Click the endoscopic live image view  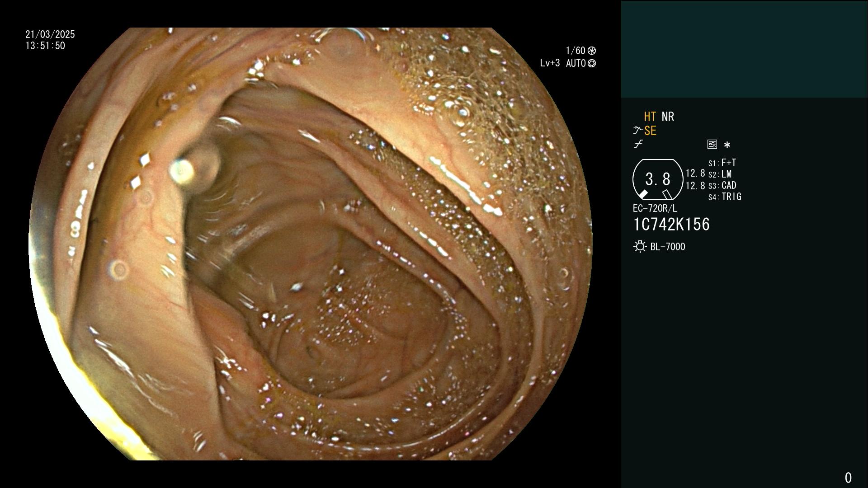click(x=311, y=244)
